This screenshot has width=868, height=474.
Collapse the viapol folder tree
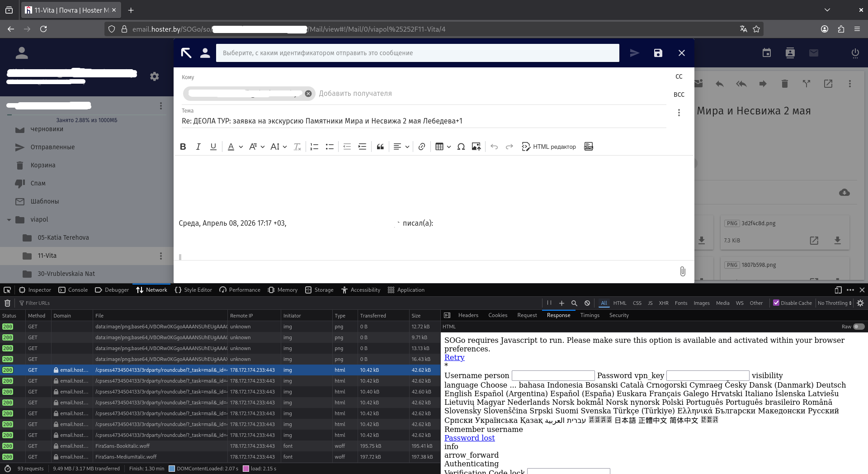[x=9, y=220]
